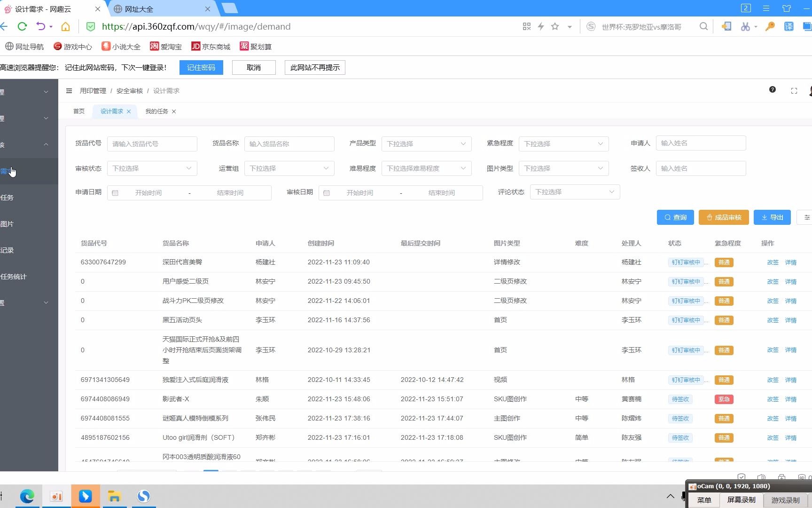Open oCam 菜单 button
Screen dimensions: 812x508
pos(704,500)
